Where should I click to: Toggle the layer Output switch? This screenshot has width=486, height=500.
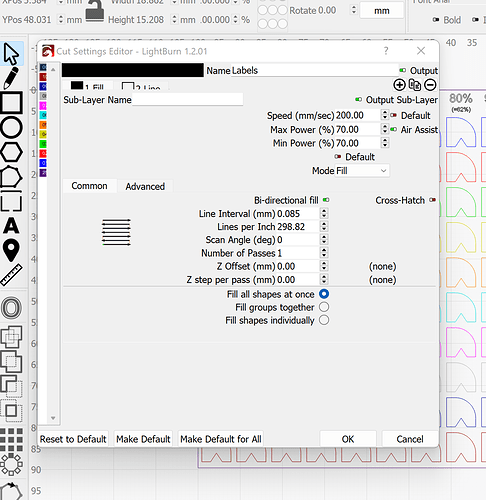click(x=403, y=70)
